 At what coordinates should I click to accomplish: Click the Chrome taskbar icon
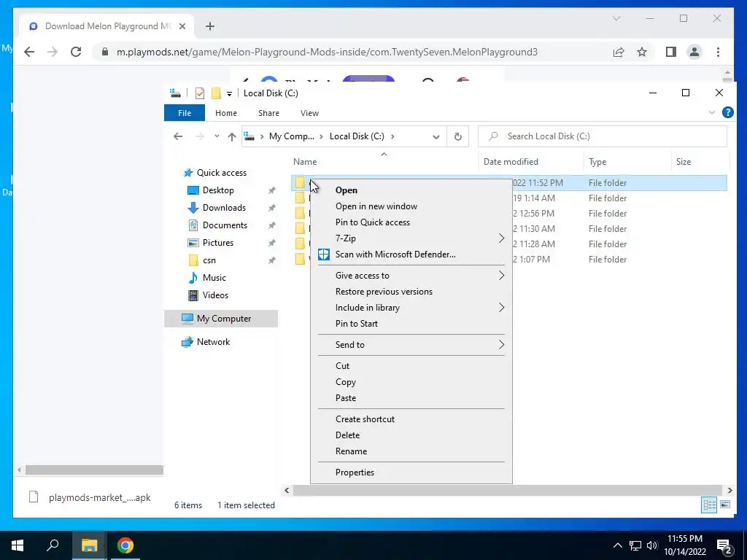[x=125, y=545]
